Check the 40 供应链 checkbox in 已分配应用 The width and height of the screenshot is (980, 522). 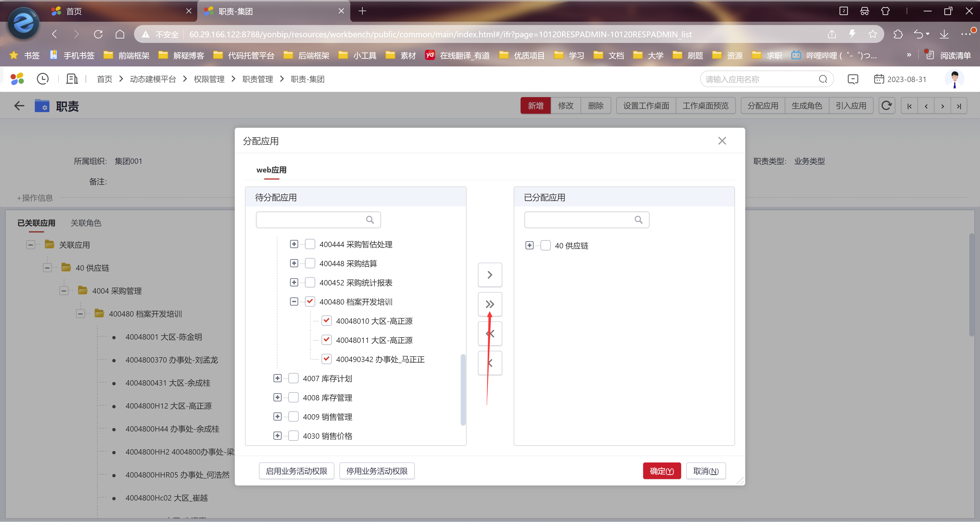pyautogui.click(x=545, y=245)
